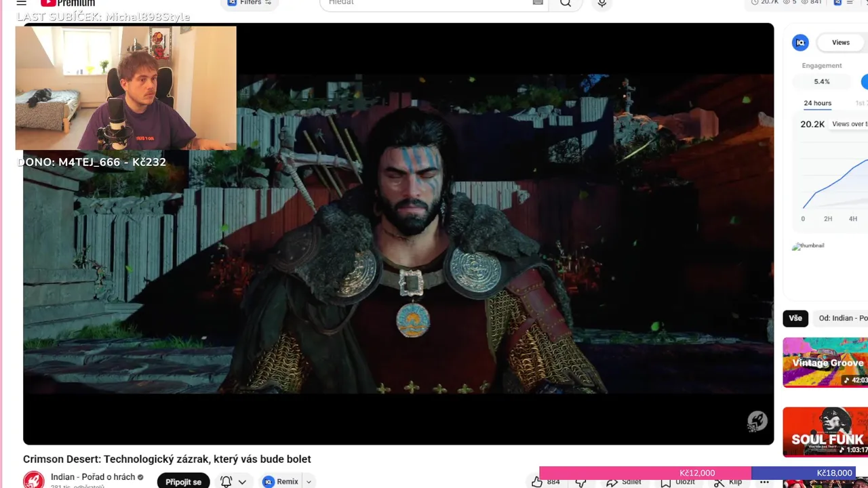The width and height of the screenshot is (868, 488).
Task: Click the pink Kč12,000 goal bar segment
Action: tap(645, 473)
